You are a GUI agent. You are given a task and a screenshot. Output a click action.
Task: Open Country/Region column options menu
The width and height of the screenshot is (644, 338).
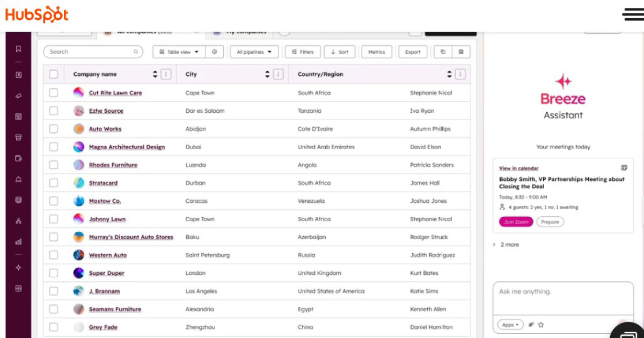point(460,75)
